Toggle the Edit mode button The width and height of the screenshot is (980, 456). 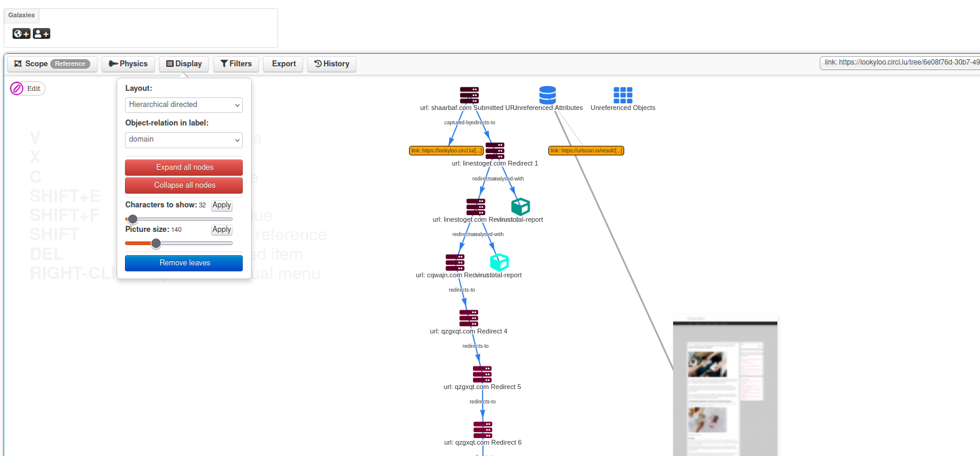[x=28, y=88]
